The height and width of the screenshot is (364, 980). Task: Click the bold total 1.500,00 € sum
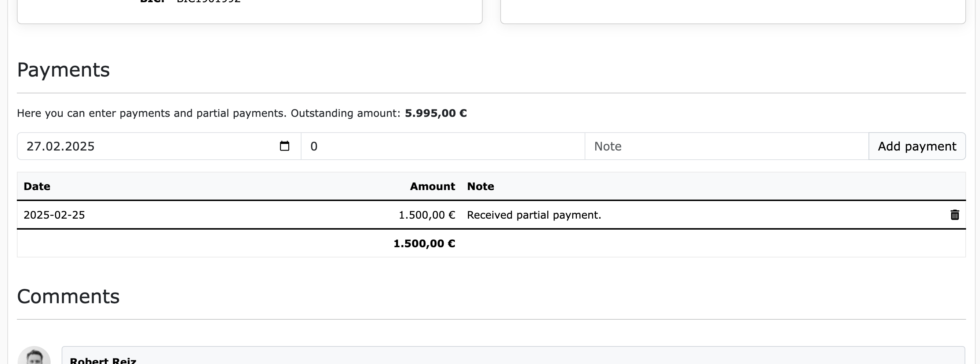[424, 244]
